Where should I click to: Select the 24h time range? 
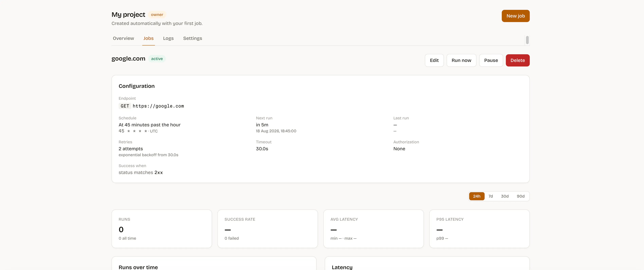[x=476, y=196]
